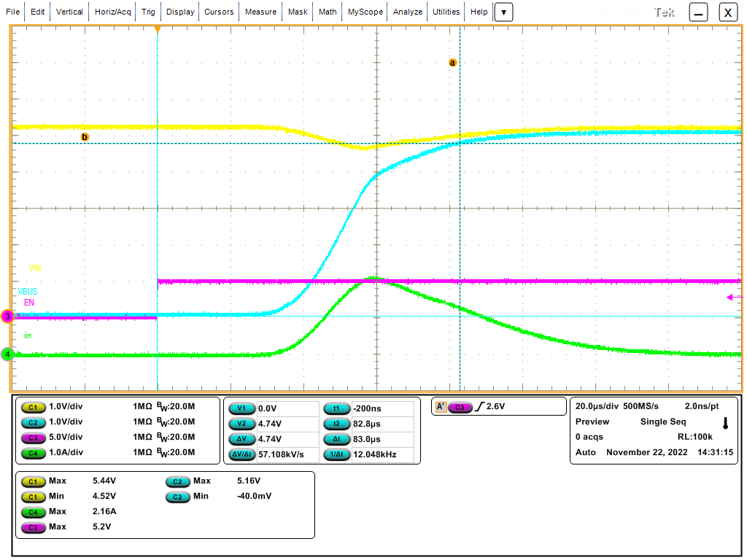Click the C3 trigger source badge

click(459, 407)
